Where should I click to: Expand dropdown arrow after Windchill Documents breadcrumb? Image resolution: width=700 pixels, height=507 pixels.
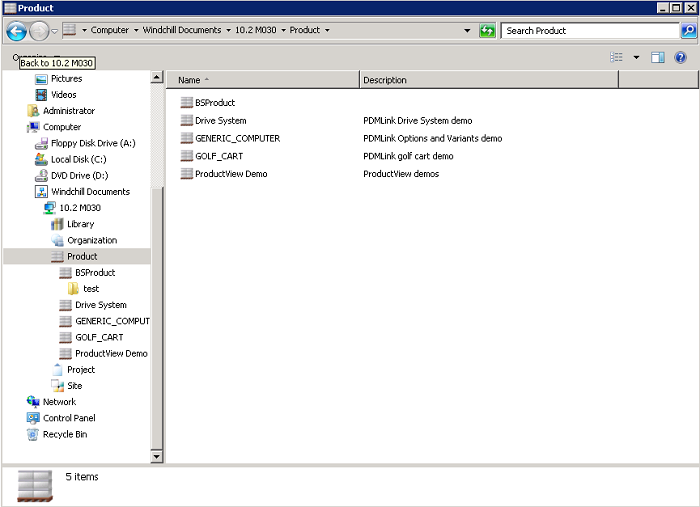pos(228,30)
